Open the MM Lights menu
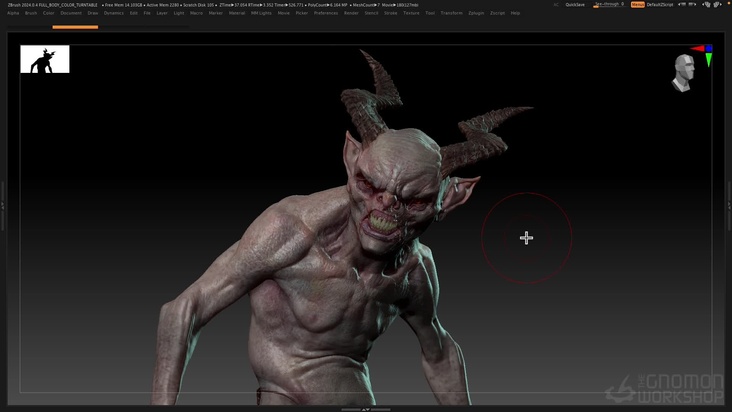 coord(261,13)
